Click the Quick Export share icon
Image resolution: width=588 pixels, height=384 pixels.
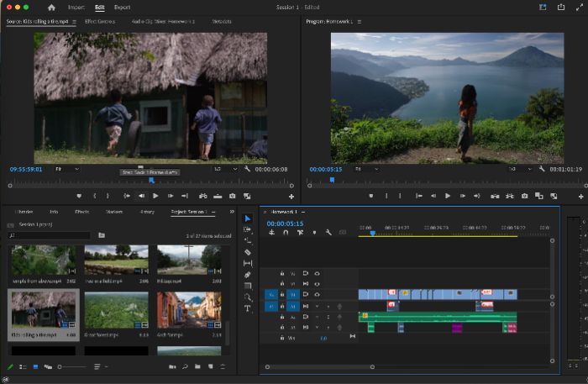[x=561, y=7]
